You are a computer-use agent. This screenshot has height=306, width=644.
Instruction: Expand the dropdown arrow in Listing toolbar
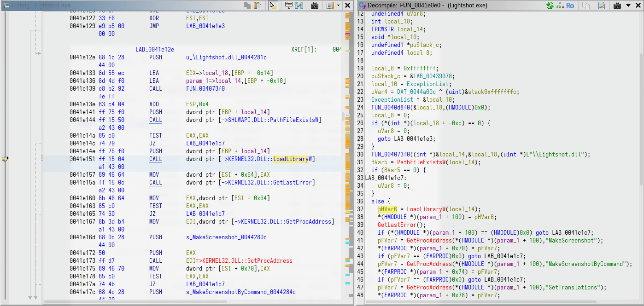pos(339,6)
